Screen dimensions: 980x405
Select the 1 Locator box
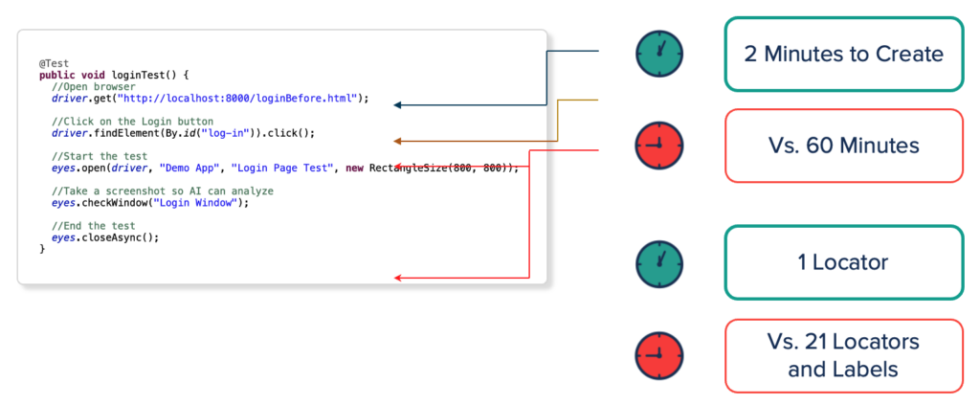[x=843, y=263]
